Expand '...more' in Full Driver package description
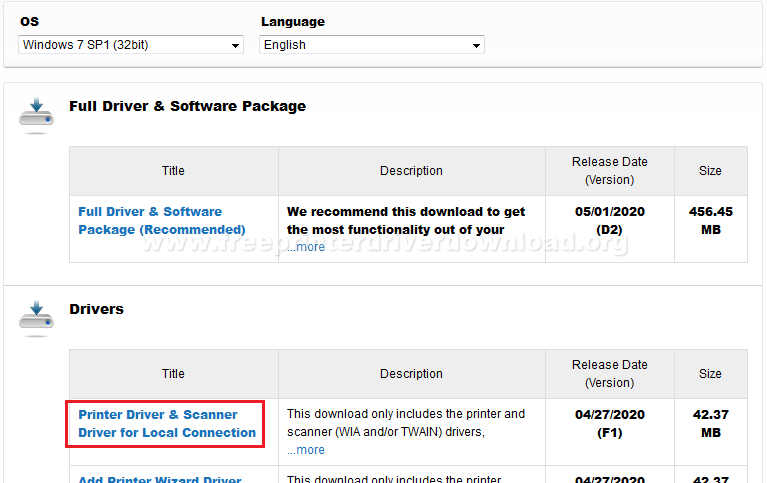767x483 pixels. coord(306,247)
